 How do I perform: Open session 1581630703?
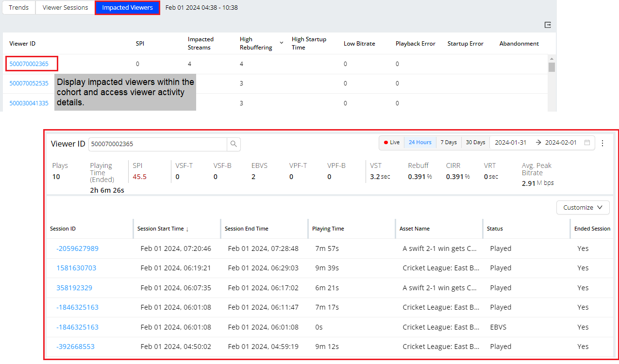(x=76, y=268)
